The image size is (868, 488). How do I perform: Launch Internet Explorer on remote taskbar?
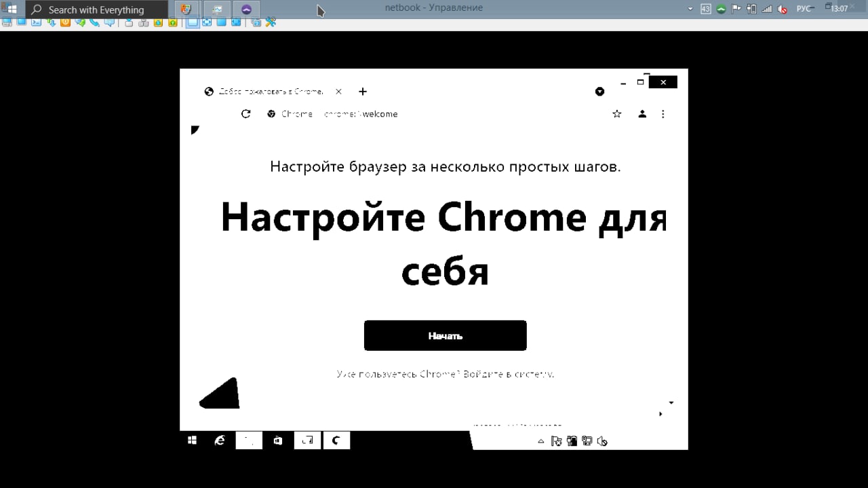(x=220, y=440)
